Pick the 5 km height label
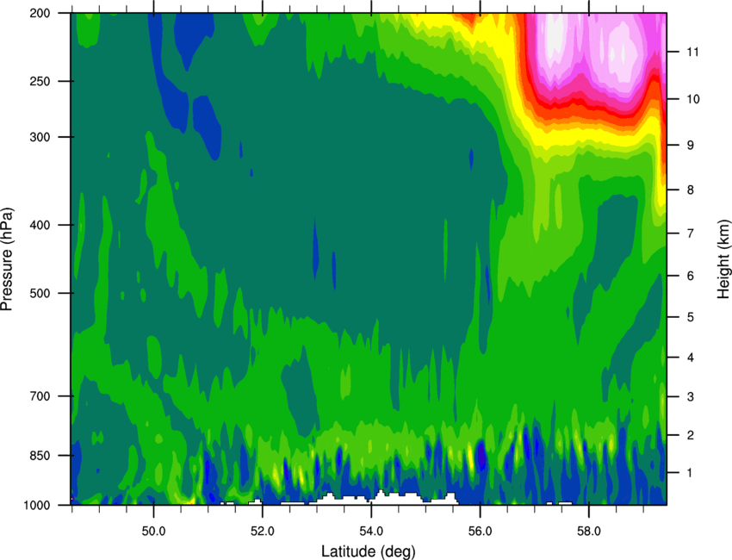 [691, 318]
